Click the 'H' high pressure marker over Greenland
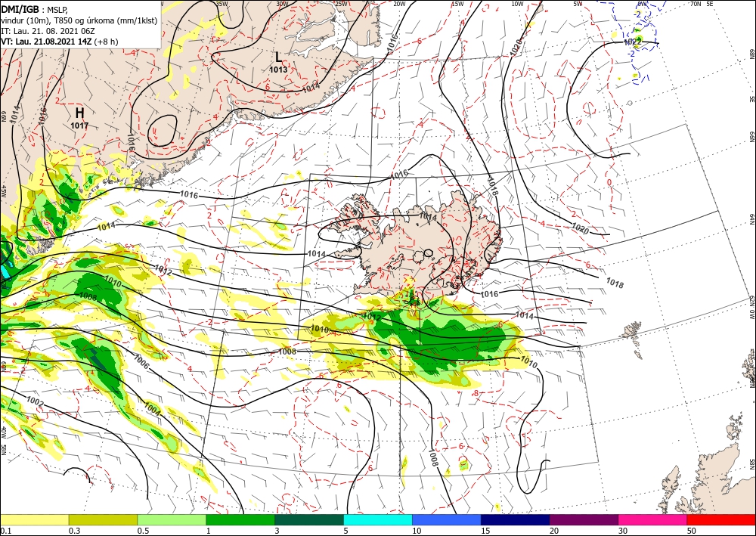The width and height of the screenshot is (756, 536). [x=79, y=113]
